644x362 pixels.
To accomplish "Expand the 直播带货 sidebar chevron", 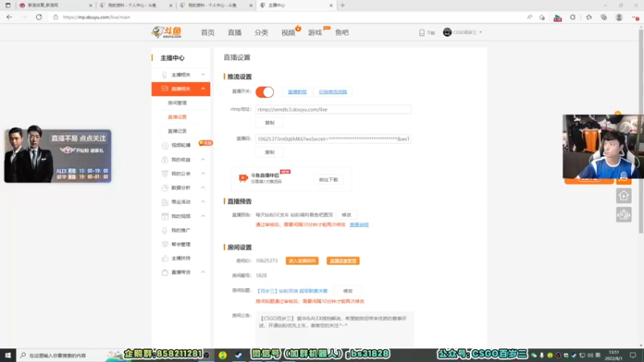I will click(203, 272).
